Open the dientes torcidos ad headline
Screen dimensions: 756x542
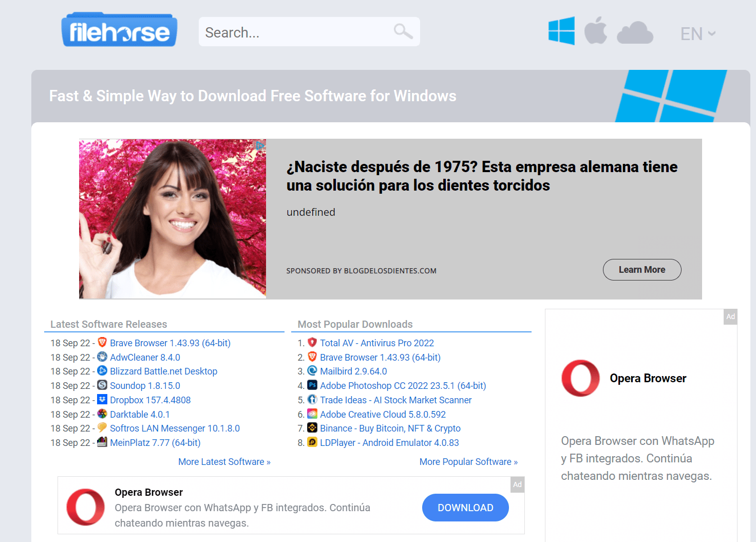coord(482,176)
